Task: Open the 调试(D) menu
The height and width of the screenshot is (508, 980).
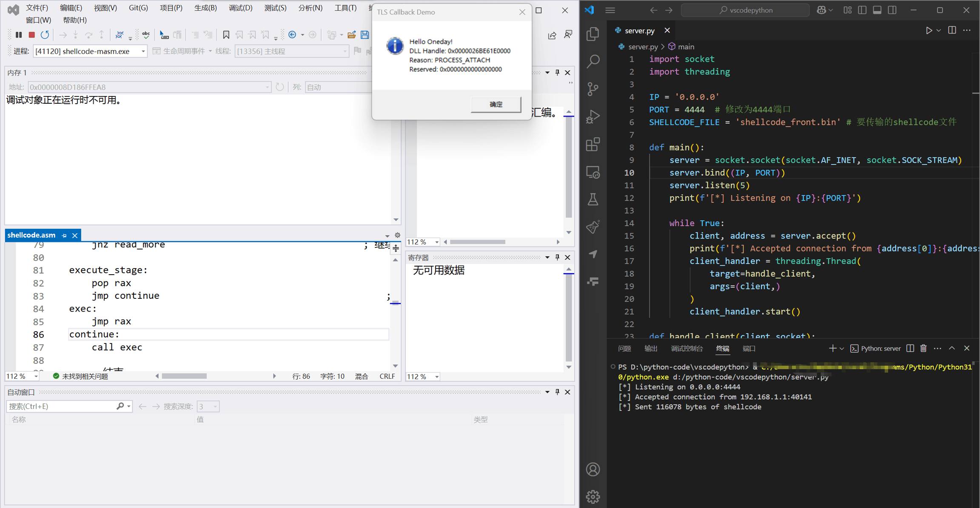Action: coord(240,8)
